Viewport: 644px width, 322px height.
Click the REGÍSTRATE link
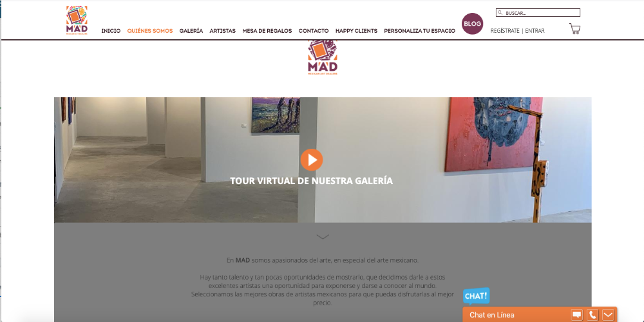point(505,31)
